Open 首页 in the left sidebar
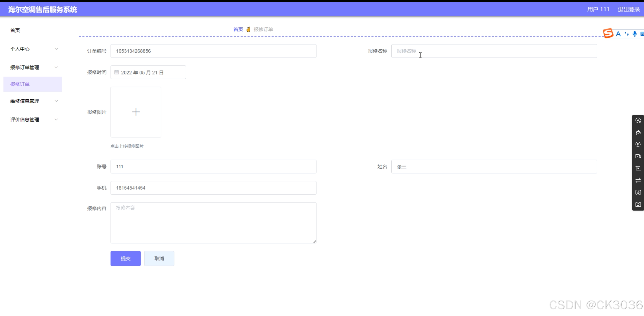This screenshot has width=644, height=316. 15,30
